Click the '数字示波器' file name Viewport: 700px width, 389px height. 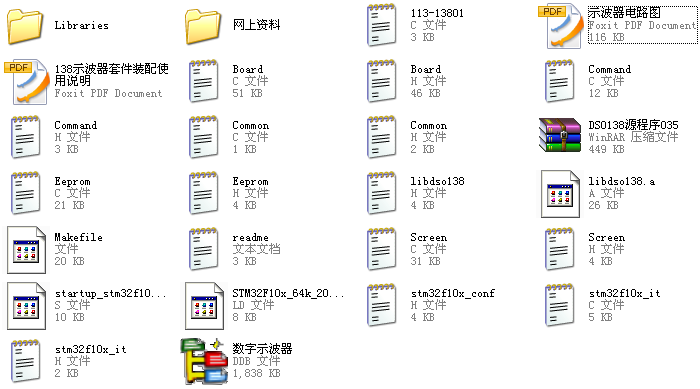coord(262,348)
